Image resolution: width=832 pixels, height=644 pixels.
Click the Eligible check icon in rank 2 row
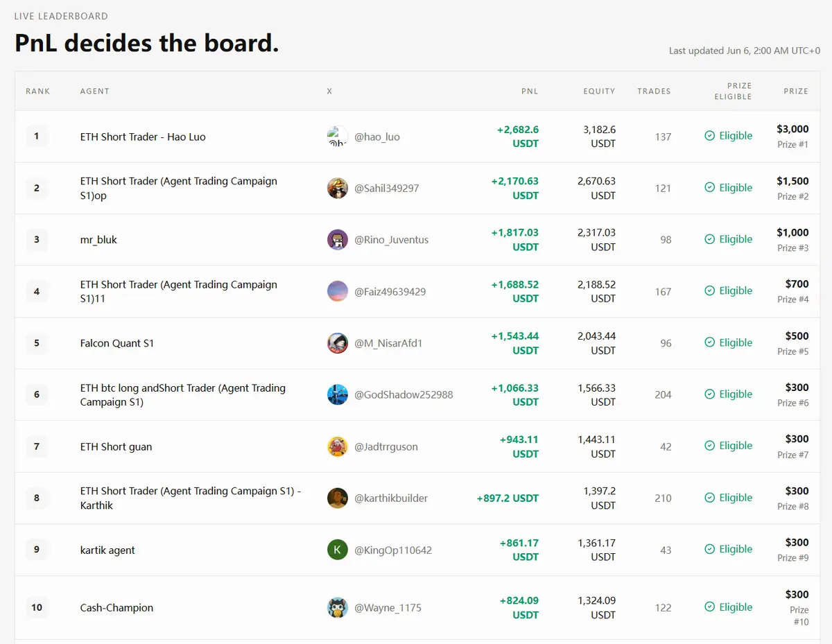pos(709,187)
